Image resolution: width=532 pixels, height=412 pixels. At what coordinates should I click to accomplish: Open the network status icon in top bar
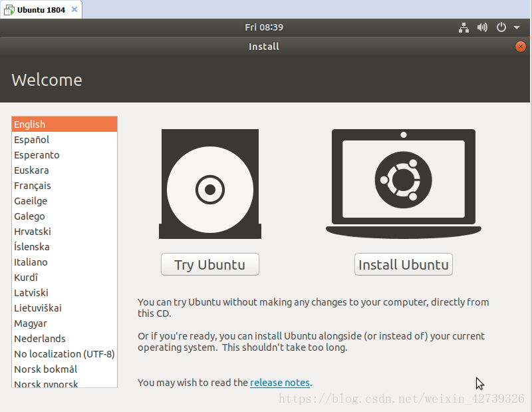(464, 27)
